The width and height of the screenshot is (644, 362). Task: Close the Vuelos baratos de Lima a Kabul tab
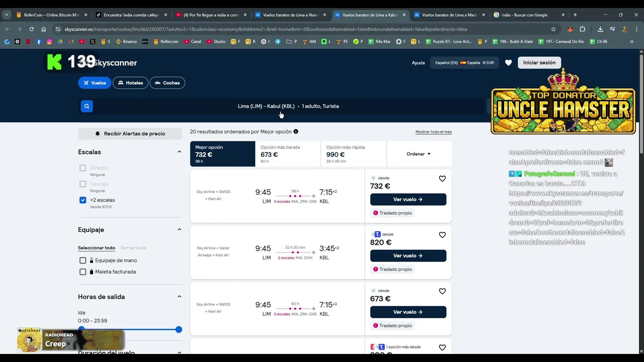tap(404, 15)
